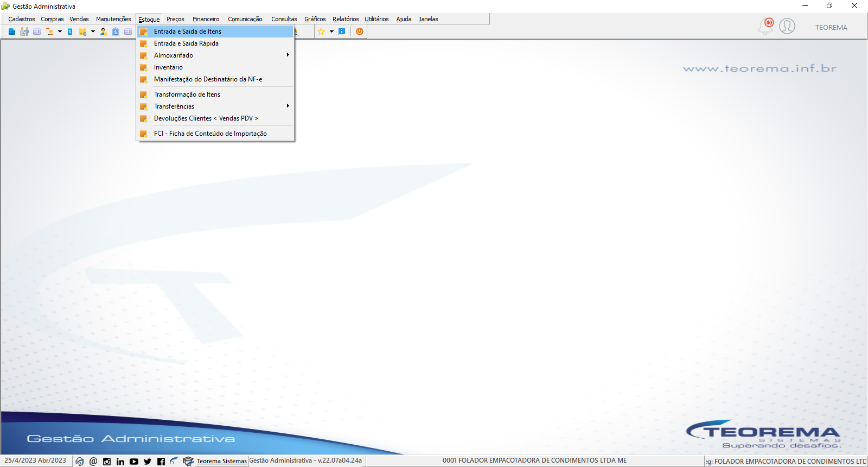Click the hierarchy tree toolbar icon
The image size is (868, 467).
click(49, 31)
